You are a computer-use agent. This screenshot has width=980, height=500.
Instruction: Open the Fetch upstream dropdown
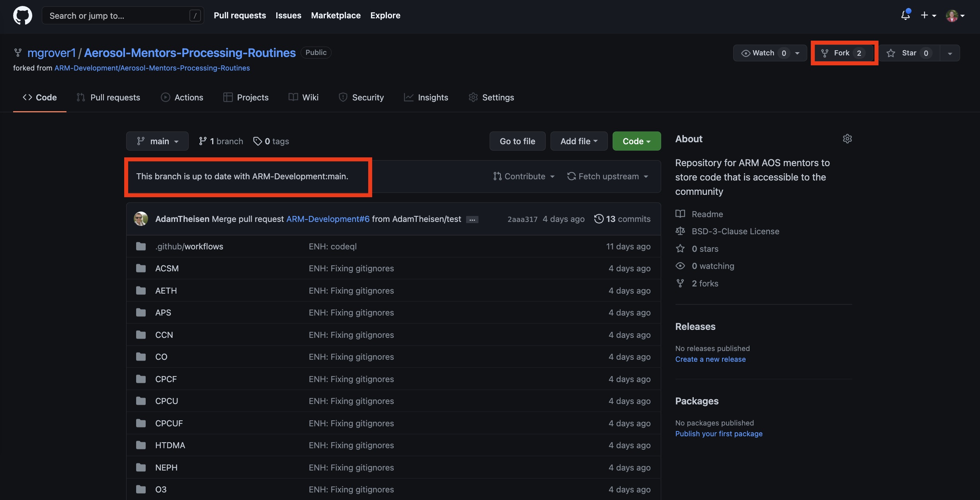[x=608, y=176]
